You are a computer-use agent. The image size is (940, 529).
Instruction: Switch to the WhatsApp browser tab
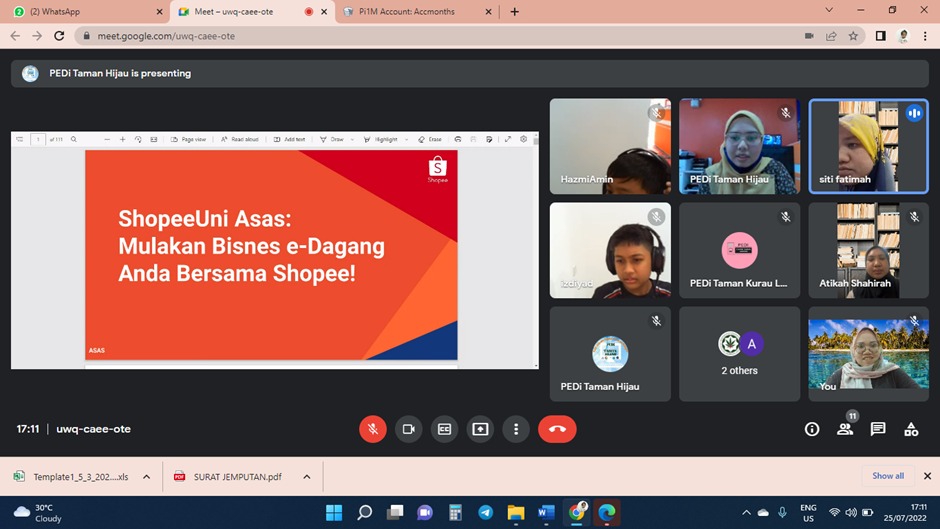point(85,12)
